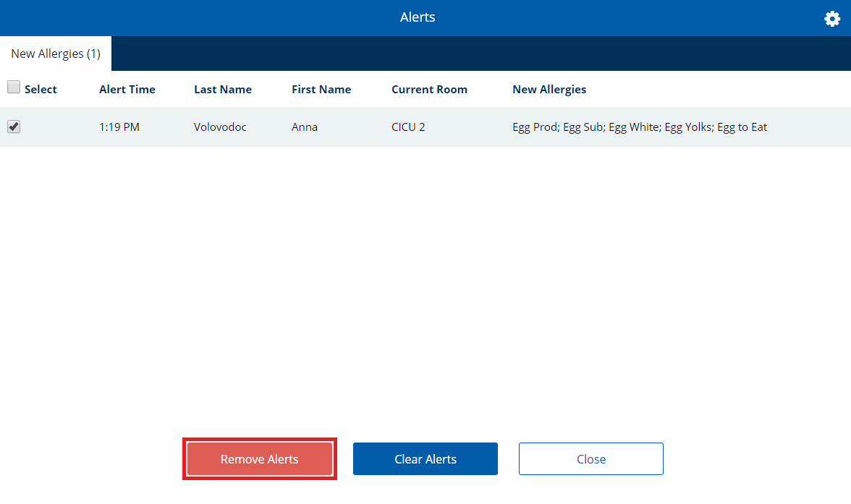The width and height of the screenshot is (851, 504).
Task: Click the New Allergies column header
Action: coord(549,89)
